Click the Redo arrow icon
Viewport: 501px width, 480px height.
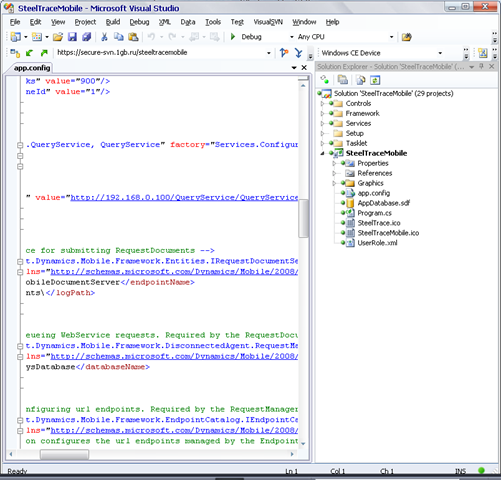(172, 37)
